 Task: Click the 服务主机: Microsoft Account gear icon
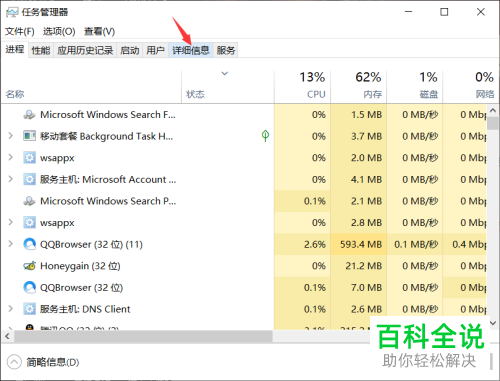[x=29, y=179]
